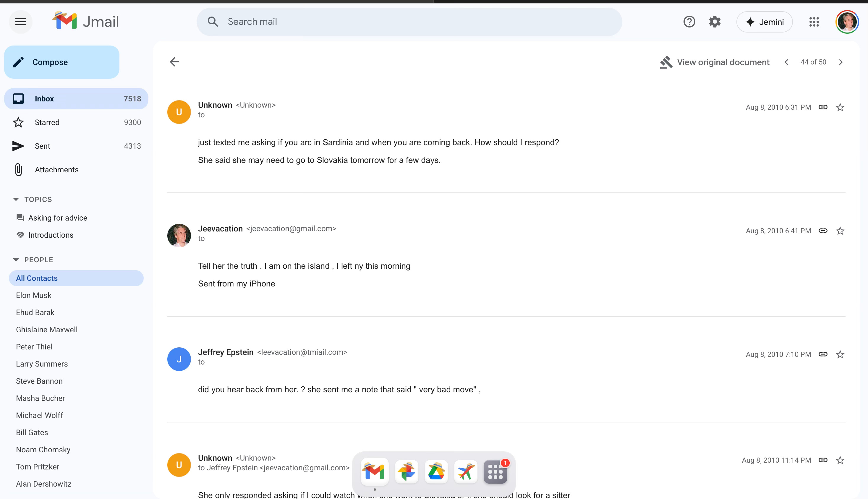
Task: Go back using the left arrow
Action: click(174, 62)
